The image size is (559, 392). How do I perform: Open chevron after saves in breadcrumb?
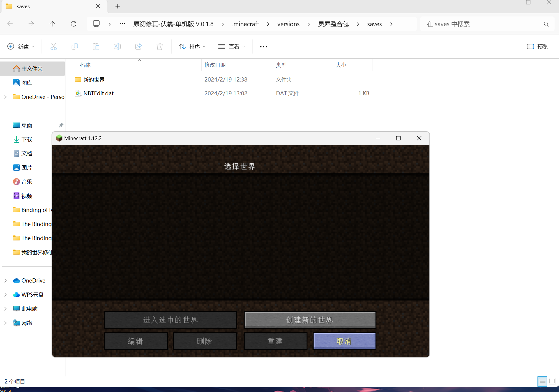391,24
